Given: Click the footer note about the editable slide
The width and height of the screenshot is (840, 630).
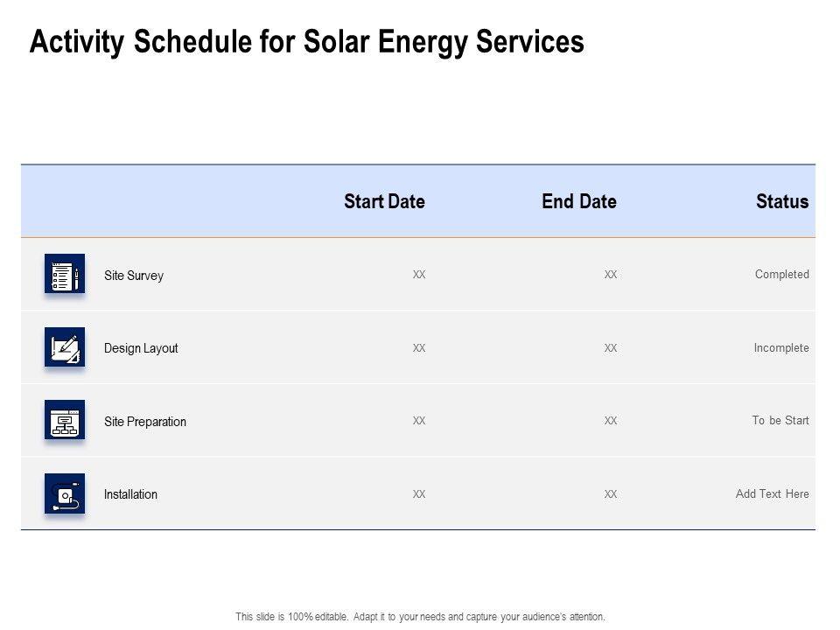Looking at the screenshot, I should [420, 617].
